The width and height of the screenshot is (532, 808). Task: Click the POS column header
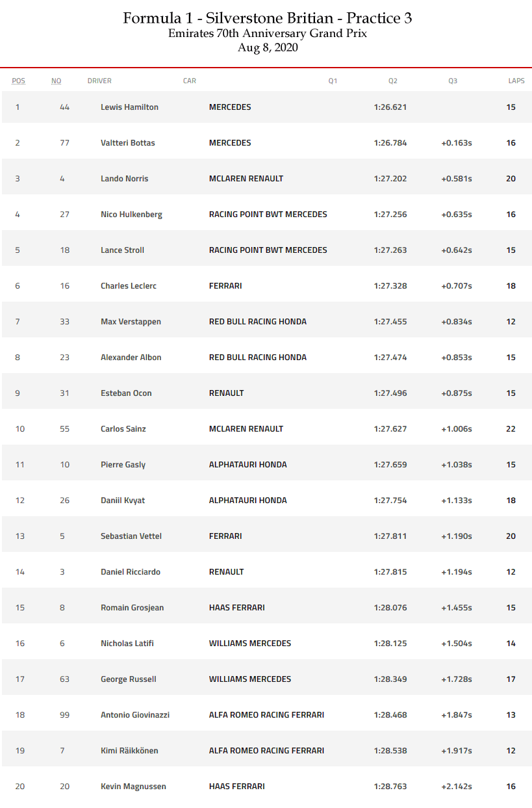click(18, 81)
